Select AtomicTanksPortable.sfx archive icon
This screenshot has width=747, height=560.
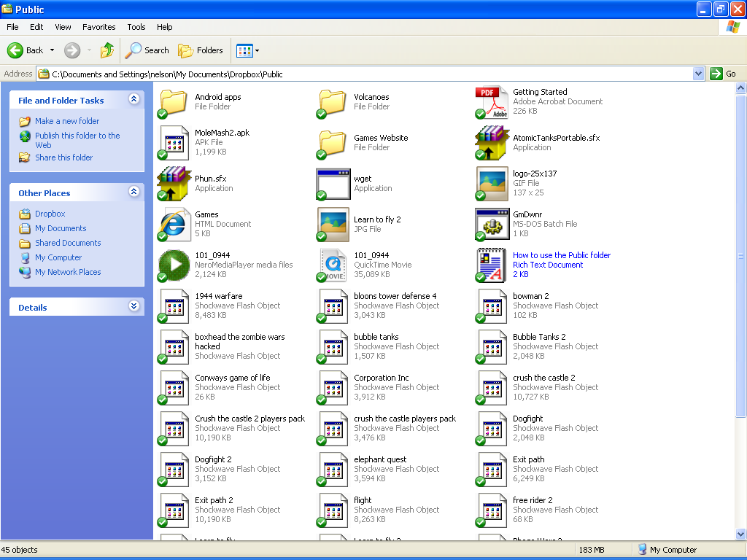pyautogui.click(x=492, y=143)
